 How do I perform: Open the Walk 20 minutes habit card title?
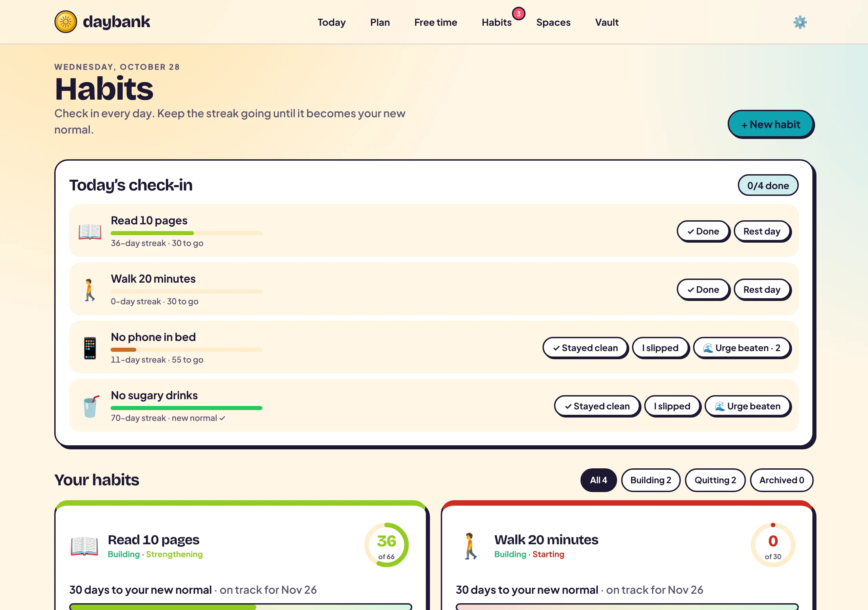coord(546,540)
